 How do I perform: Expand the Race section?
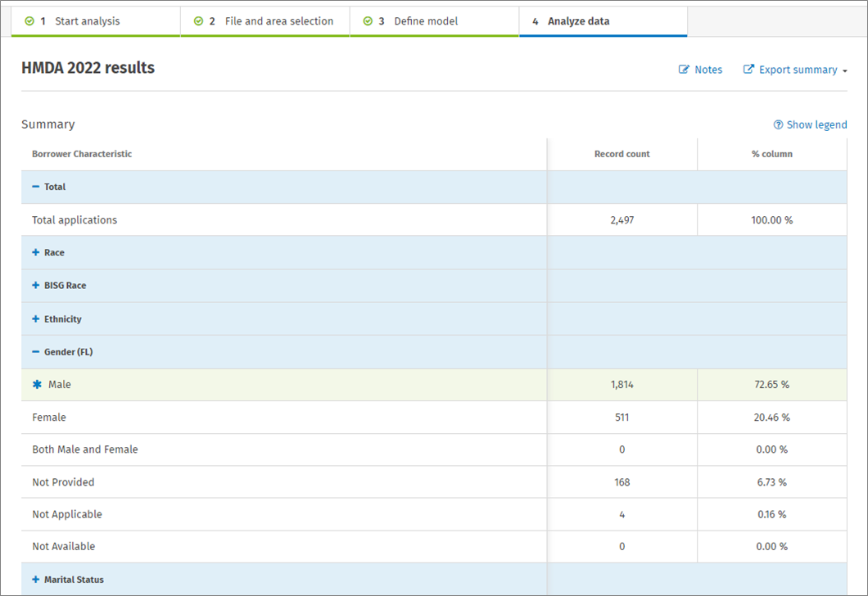point(35,253)
